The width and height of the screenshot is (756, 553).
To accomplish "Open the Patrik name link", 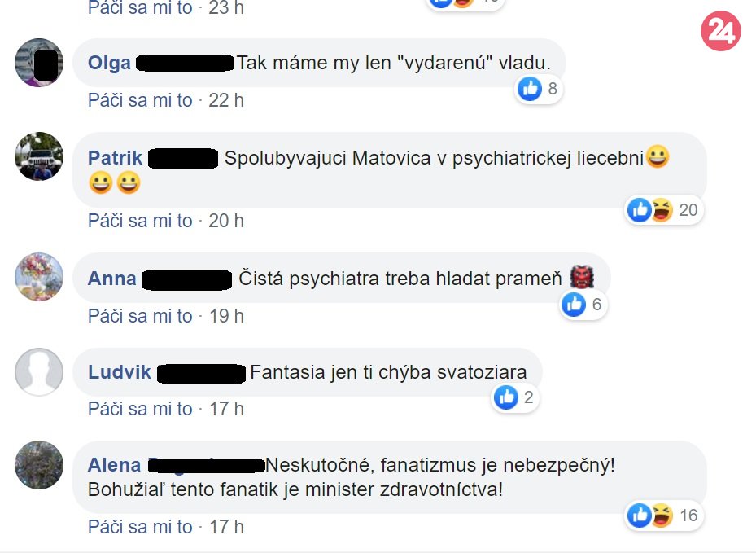I will 115,158.
